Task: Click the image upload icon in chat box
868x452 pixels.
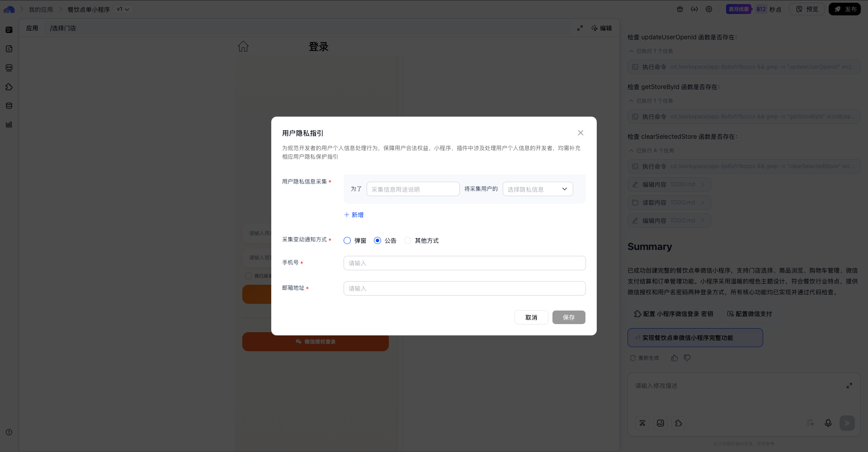Action: [660, 423]
